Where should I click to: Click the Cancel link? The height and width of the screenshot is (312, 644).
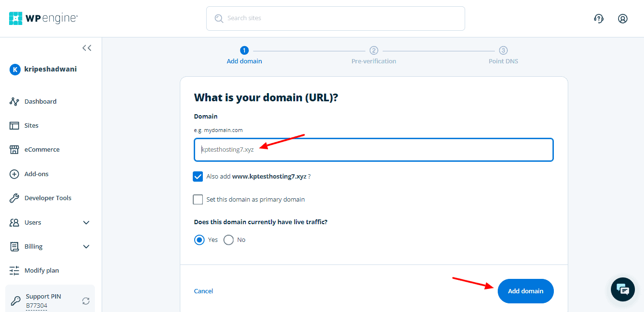[203, 291]
